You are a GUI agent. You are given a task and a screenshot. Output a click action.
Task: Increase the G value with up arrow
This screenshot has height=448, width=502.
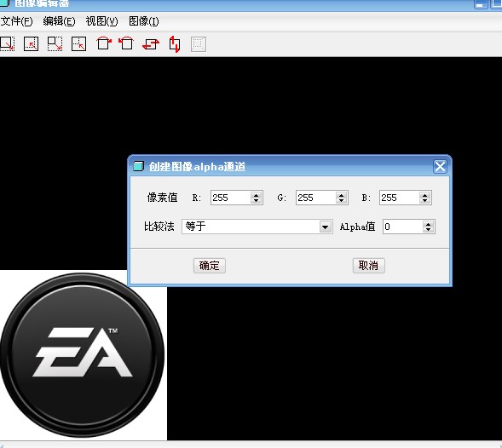click(x=341, y=194)
